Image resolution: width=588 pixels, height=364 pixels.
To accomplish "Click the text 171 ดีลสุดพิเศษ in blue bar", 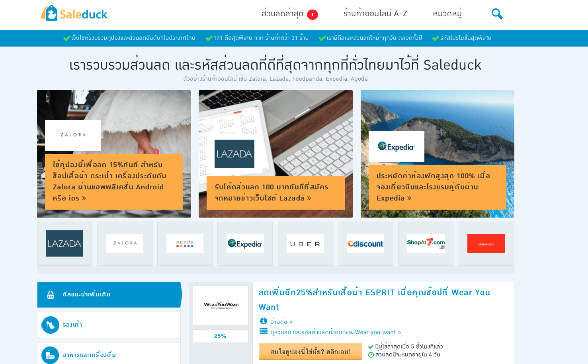I will click(232, 38).
